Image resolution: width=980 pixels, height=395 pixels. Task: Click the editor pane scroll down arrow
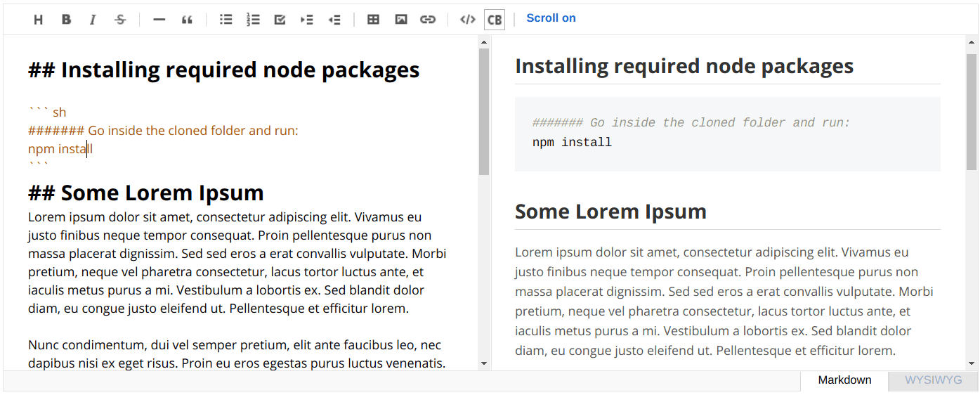(x=483, y=363)
